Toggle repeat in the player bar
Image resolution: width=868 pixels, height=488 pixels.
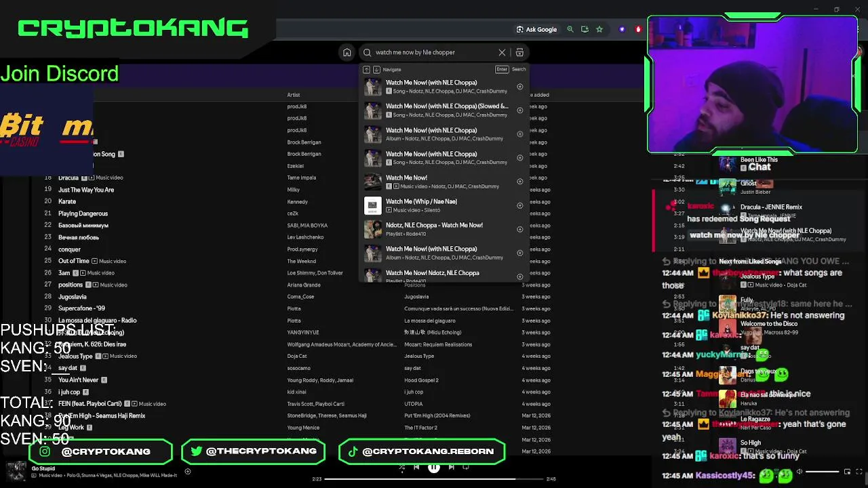click(466, 467)
